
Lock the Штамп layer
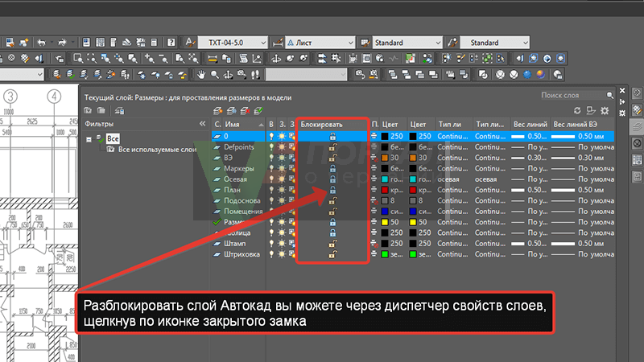[332, 244]
